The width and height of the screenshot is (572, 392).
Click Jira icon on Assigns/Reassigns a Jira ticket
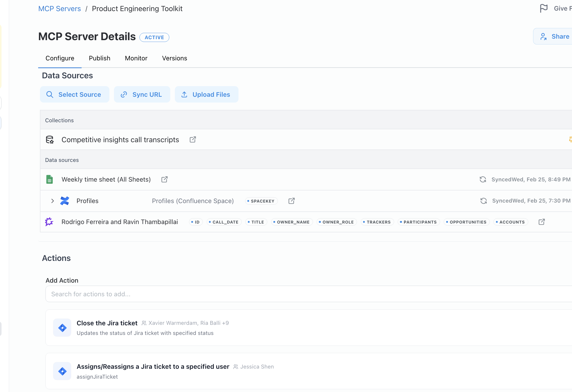click(x=62, y=371)
